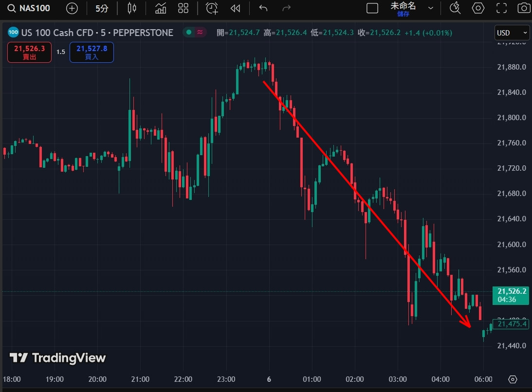
Task: Click the 21,526.3 賣出 sell button
Action: (x=30, y=52)
